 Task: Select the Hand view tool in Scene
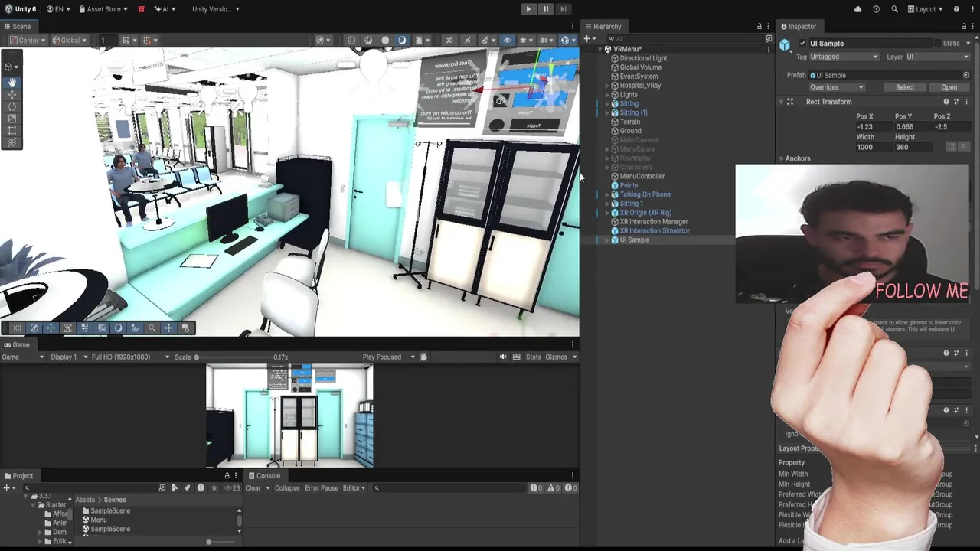click(x=12, y=82)
